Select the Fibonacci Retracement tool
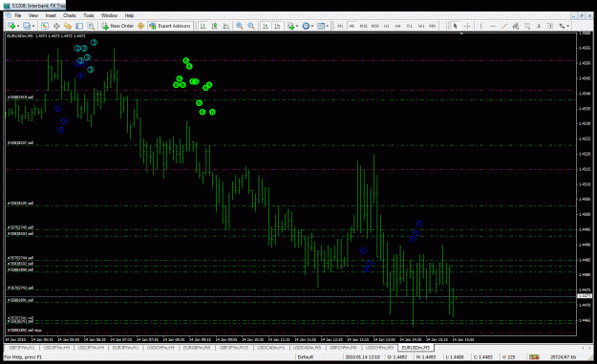Viewport: 597px width, 364px height. 527,26
